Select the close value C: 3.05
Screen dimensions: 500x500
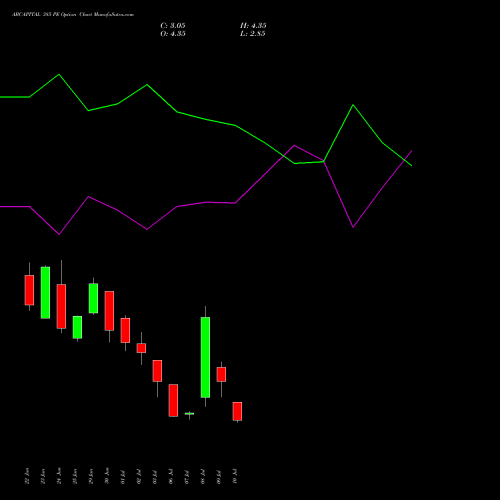click(x=173, y=26)
